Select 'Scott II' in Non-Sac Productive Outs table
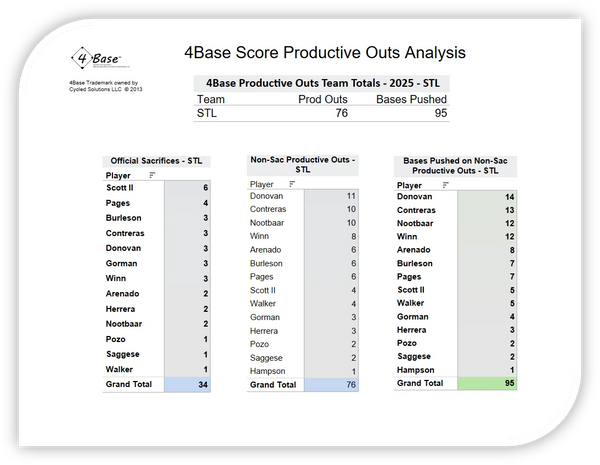Viewport: 600px width, 465px height. click(263, 290)
